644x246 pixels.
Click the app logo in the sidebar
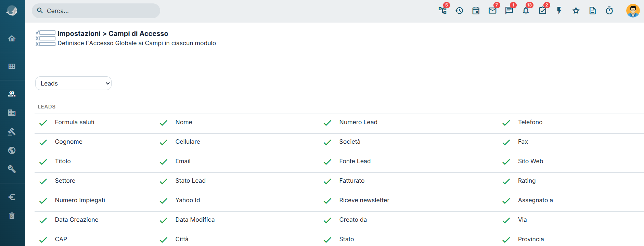pos(12,11)
